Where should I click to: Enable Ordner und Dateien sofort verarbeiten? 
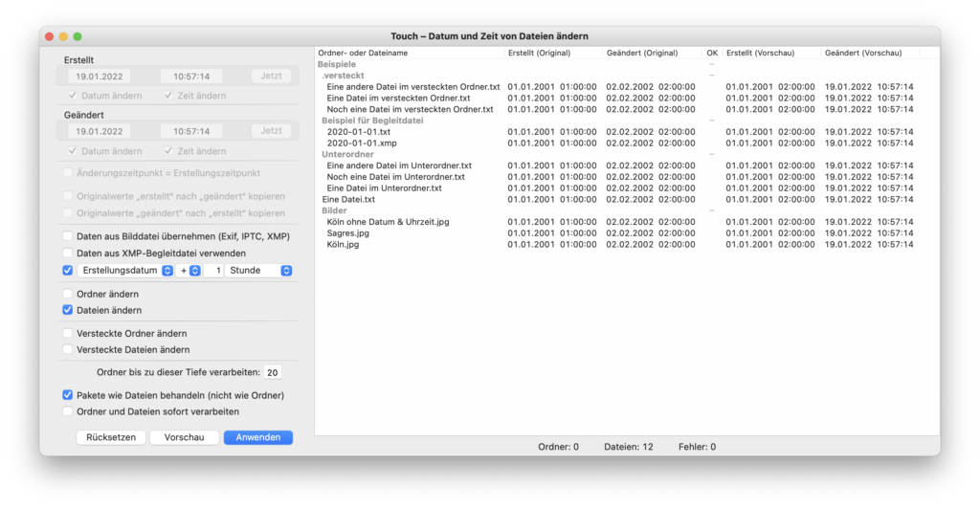(68, 411)
